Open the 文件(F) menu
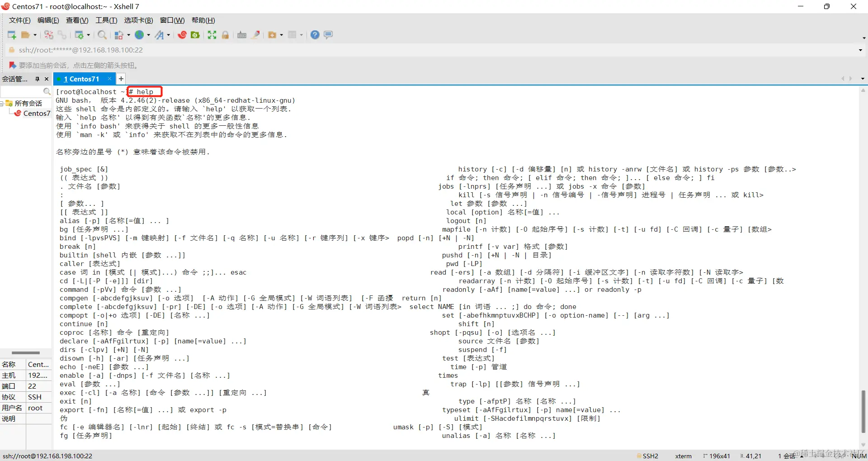Viewport: 868px width, 461px height. (x=20, y=20)
